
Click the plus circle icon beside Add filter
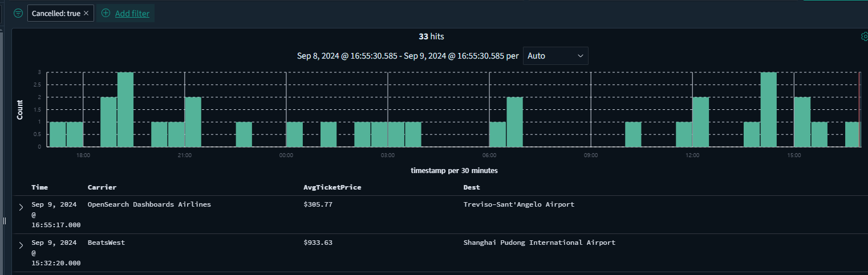click(x=106, y=13)
